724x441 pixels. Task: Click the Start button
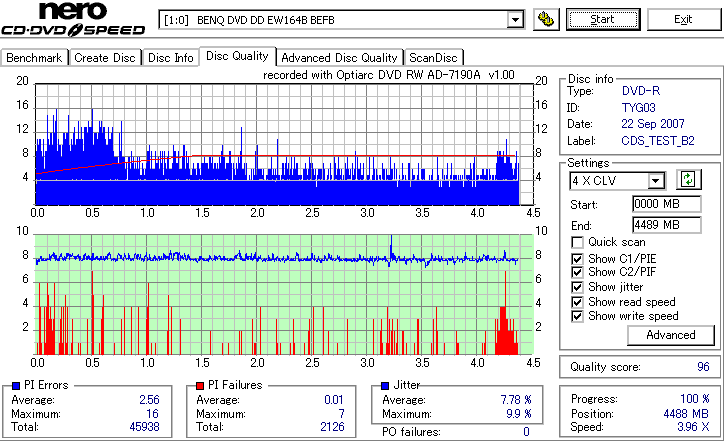603,19
